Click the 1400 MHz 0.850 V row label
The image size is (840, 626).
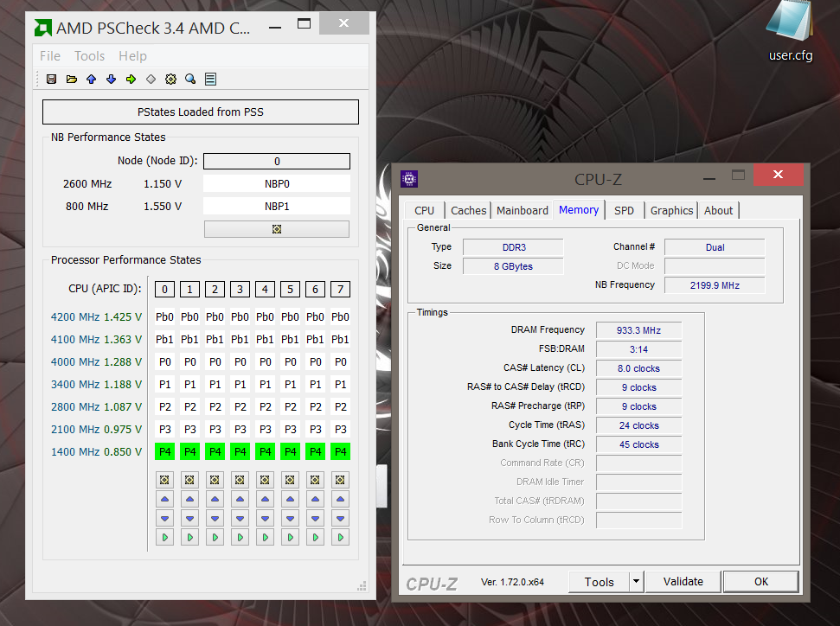[96, 452]
